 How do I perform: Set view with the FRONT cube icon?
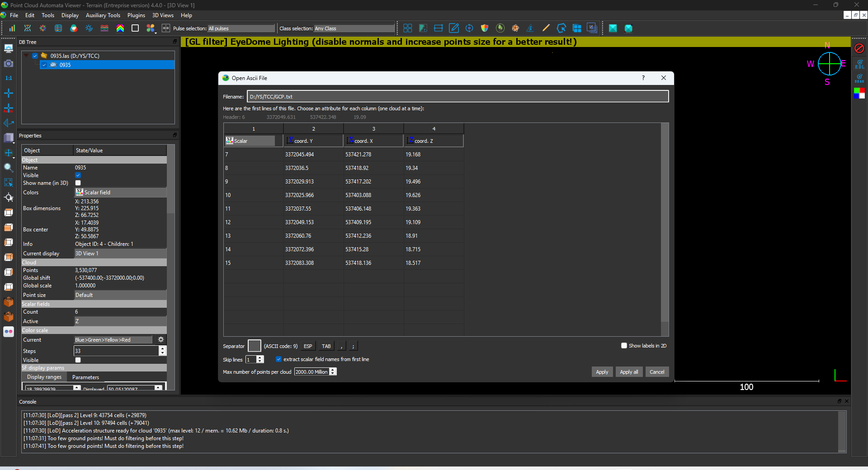9,301
